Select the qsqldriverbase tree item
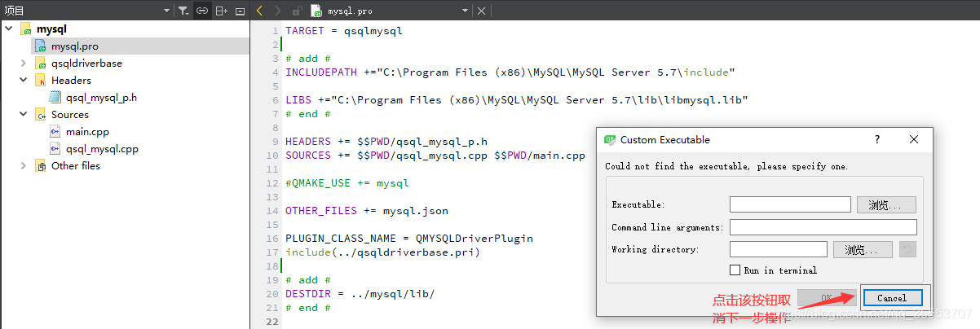 click(86, 63)
